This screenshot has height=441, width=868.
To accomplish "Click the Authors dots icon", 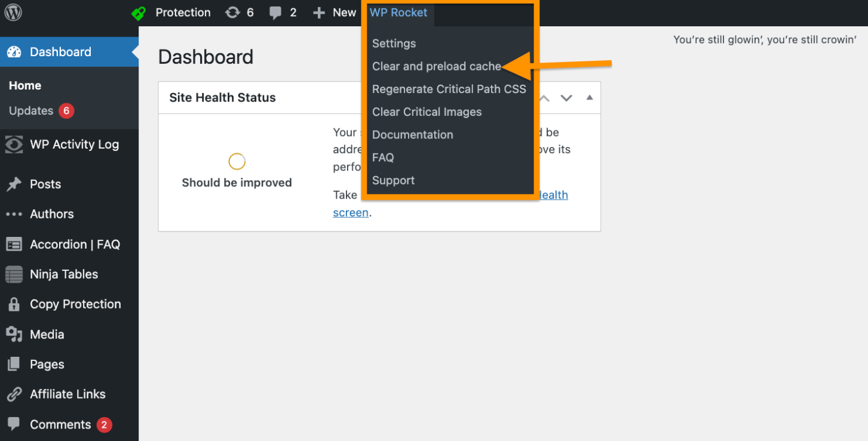I will [14, 214].
